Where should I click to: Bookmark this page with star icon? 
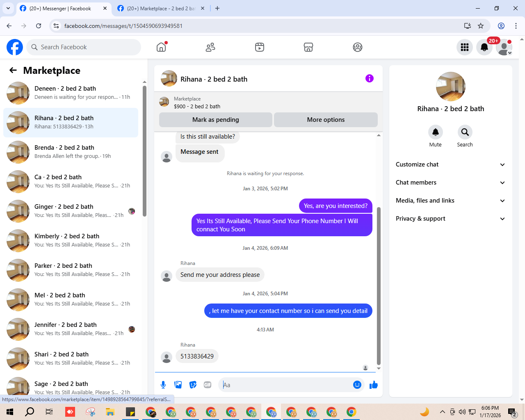click(x=481, y=26)
